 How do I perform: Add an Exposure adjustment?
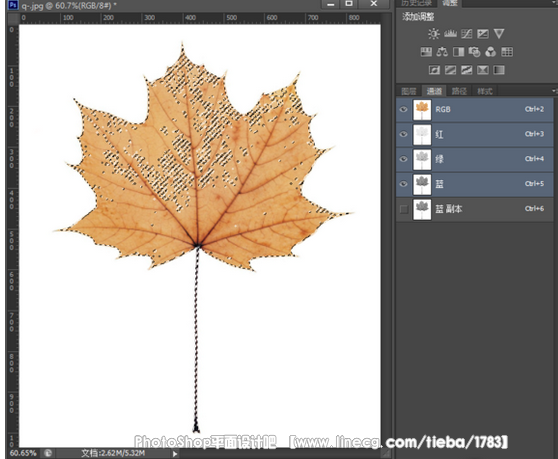tap(483, 34)
